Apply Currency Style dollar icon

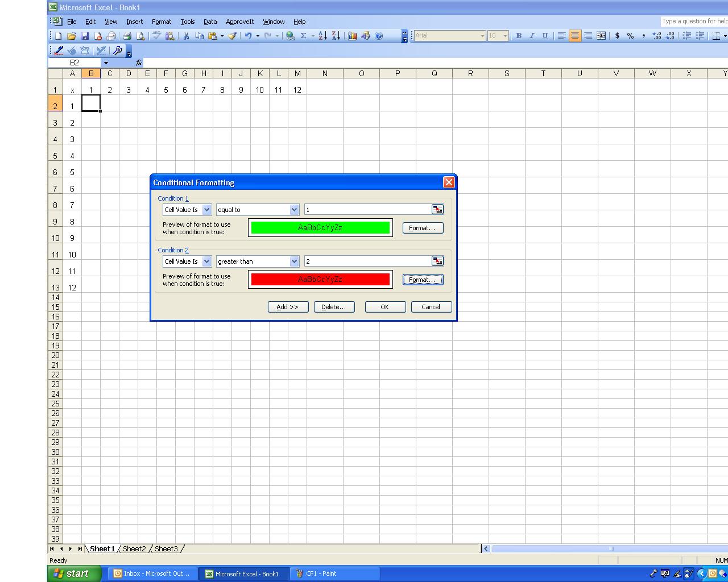tap(617, 36)
